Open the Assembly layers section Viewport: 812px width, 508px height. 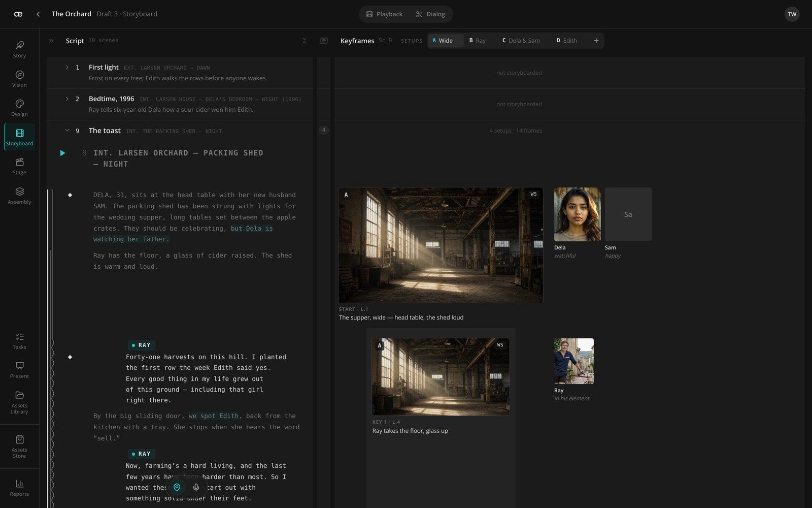(19, 196)
